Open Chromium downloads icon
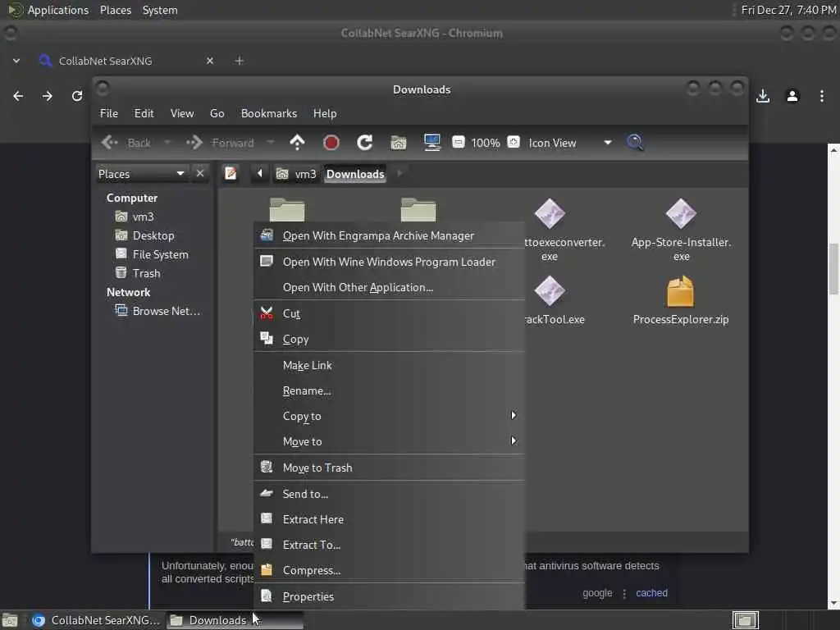This screenshot has width=840, height=630. point(763,96)
